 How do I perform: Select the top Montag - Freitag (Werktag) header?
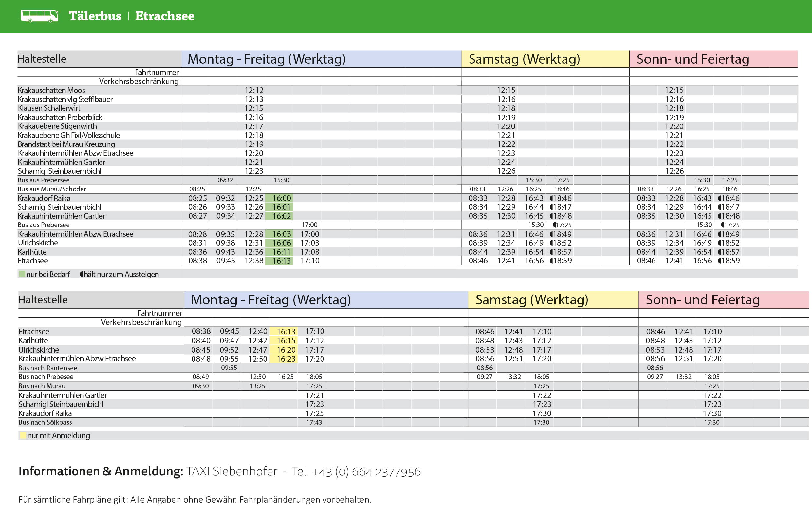[267, 59]
